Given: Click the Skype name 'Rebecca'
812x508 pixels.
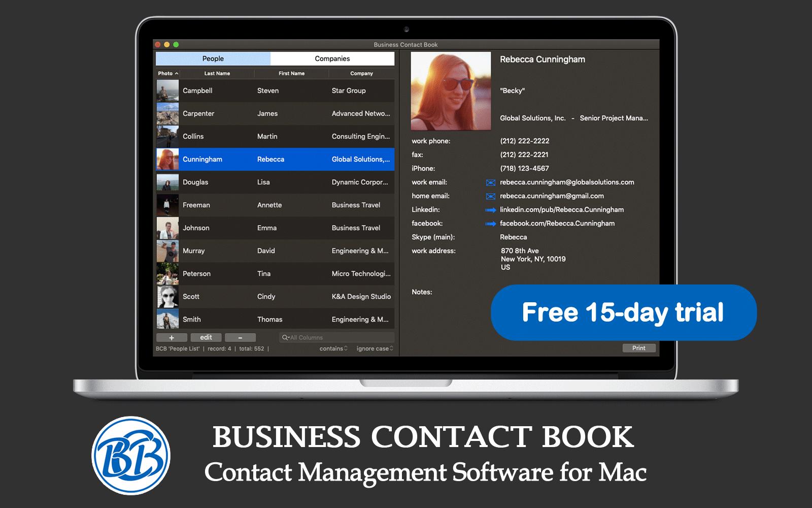Looking at the screenshot, I should coord(514,237).
